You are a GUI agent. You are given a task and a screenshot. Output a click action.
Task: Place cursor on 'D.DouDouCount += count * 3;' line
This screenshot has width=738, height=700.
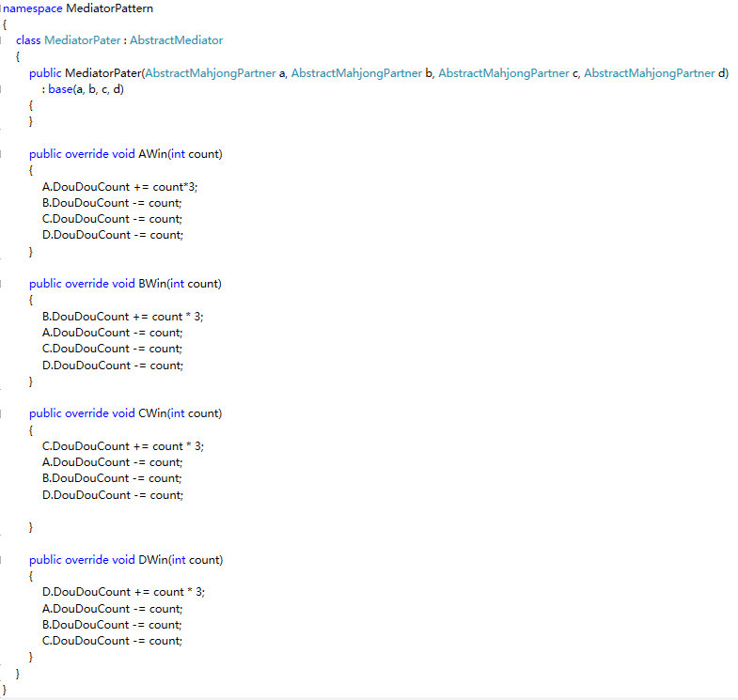(x=124, y=592)
